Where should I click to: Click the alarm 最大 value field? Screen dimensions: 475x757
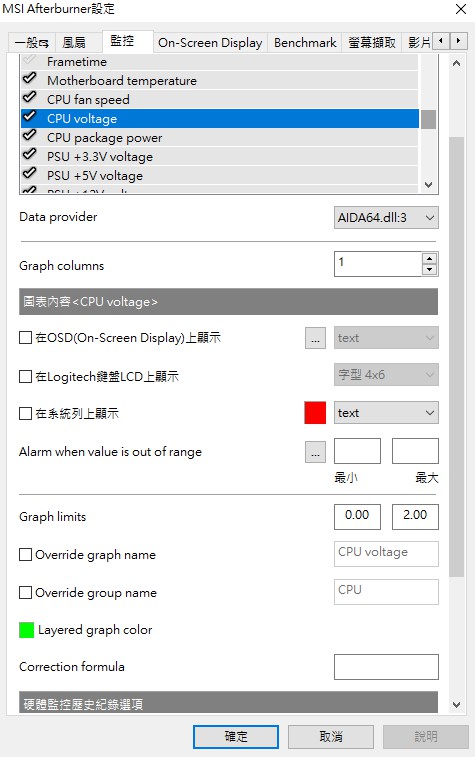point(415,450)
